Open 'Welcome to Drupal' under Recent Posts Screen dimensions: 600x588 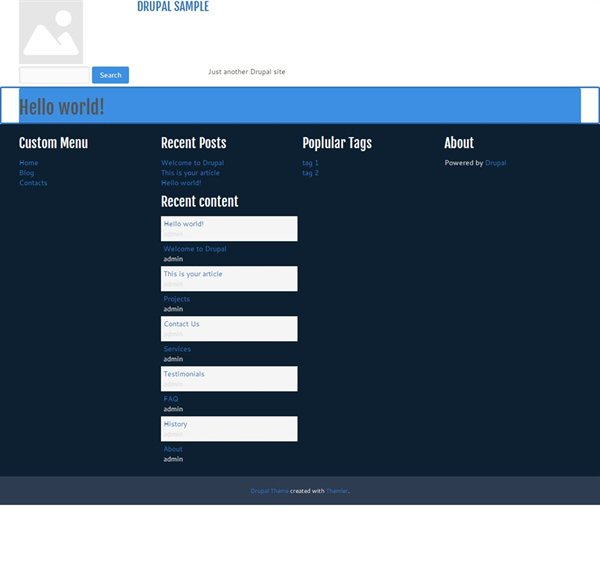coord(192,163)
